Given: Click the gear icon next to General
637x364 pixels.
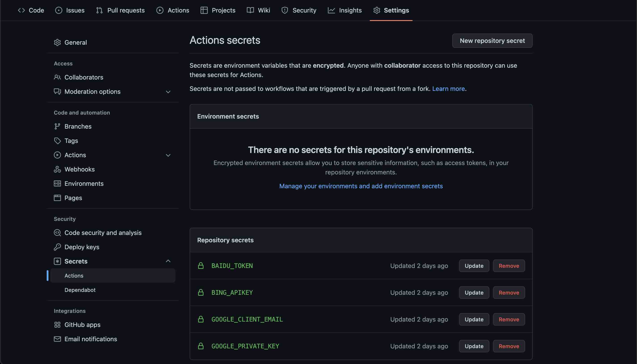Looking at the screenshot, I should click(57, 42).
